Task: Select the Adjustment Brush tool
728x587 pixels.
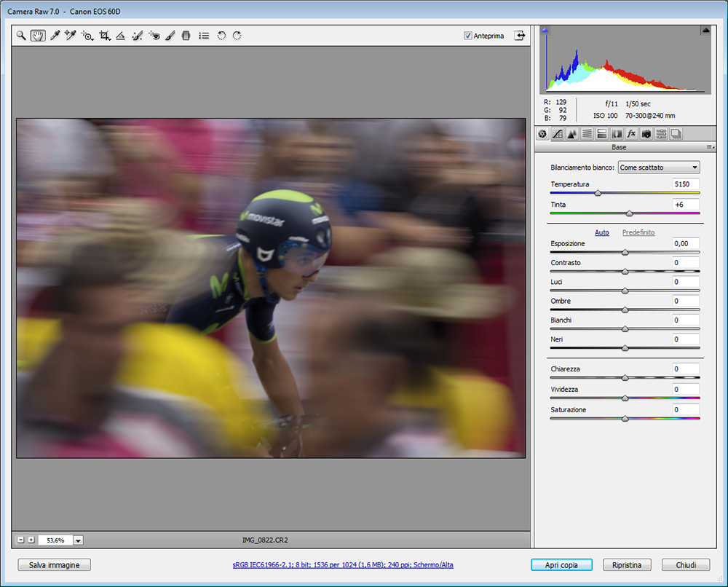Action: click(x=170, y=35)
